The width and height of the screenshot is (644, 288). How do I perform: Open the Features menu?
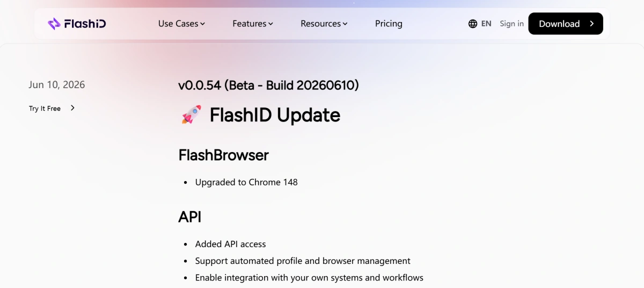coord(253,24)
